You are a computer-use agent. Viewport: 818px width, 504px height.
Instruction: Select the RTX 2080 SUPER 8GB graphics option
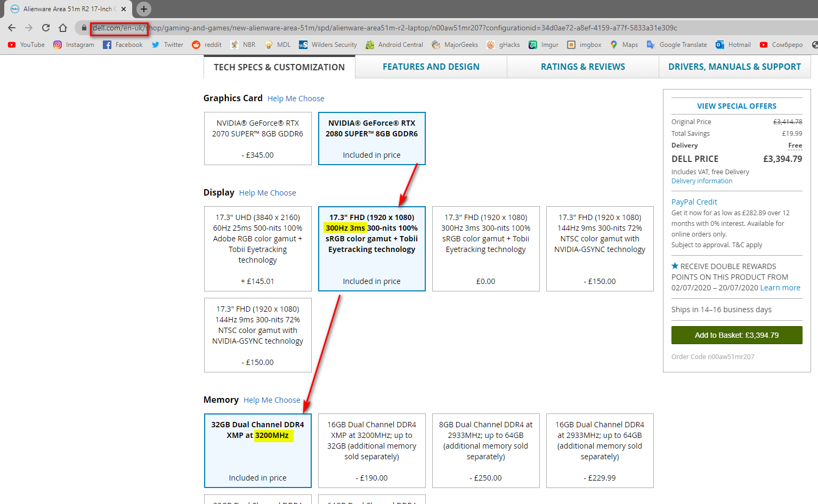372,139
